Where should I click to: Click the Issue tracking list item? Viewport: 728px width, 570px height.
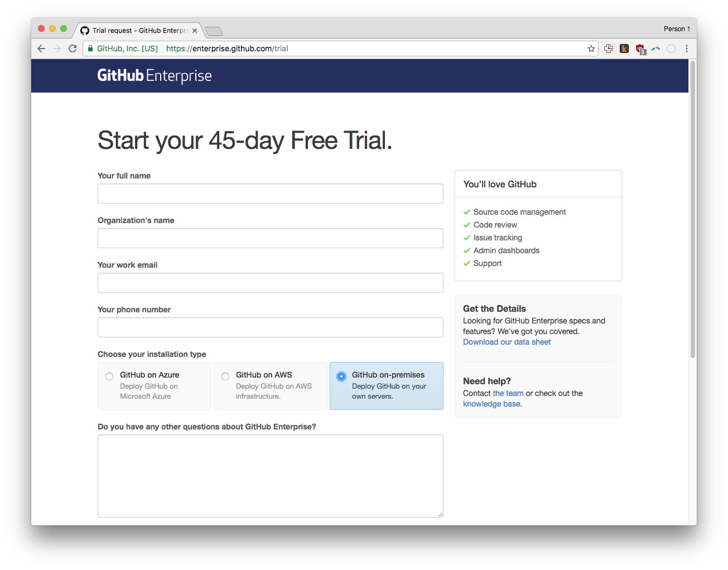coord(493,238)
